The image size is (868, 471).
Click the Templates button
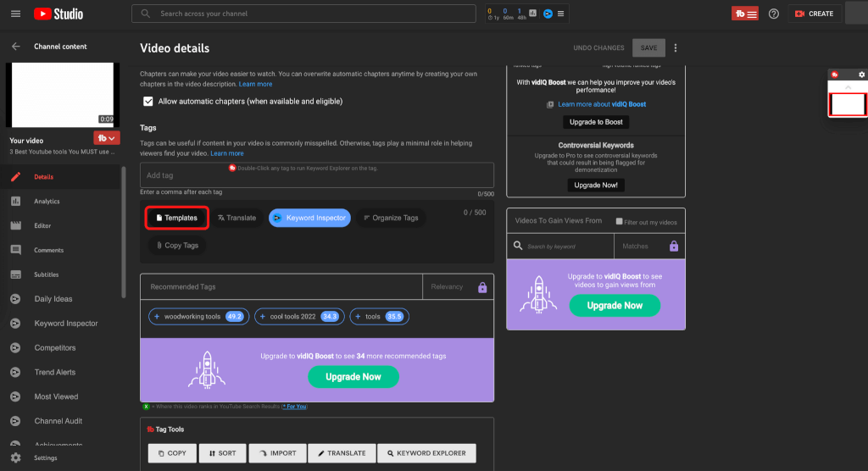(x=177, y=218)
